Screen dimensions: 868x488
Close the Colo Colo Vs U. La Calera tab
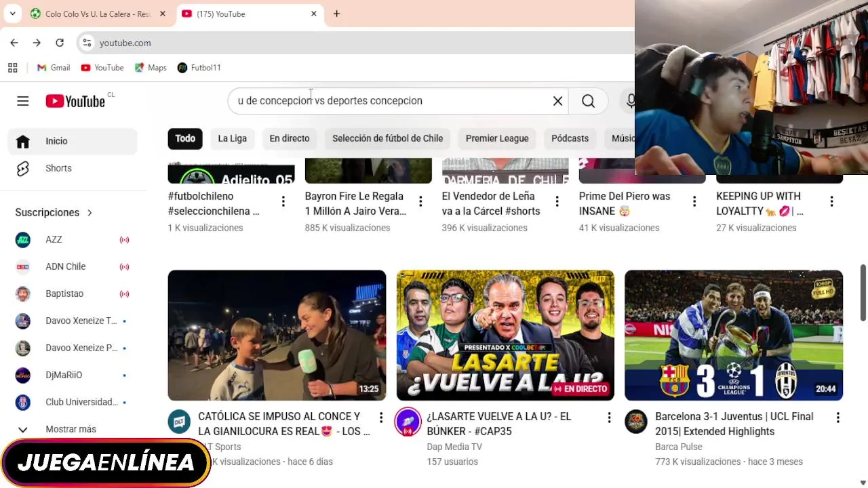[162, 14]
